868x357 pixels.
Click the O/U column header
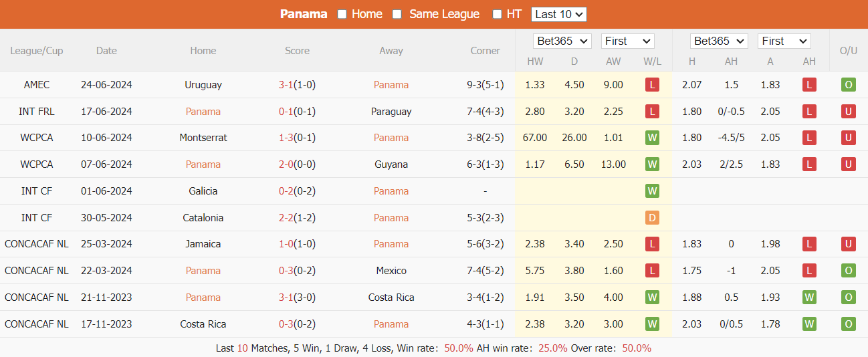point(849,51)
